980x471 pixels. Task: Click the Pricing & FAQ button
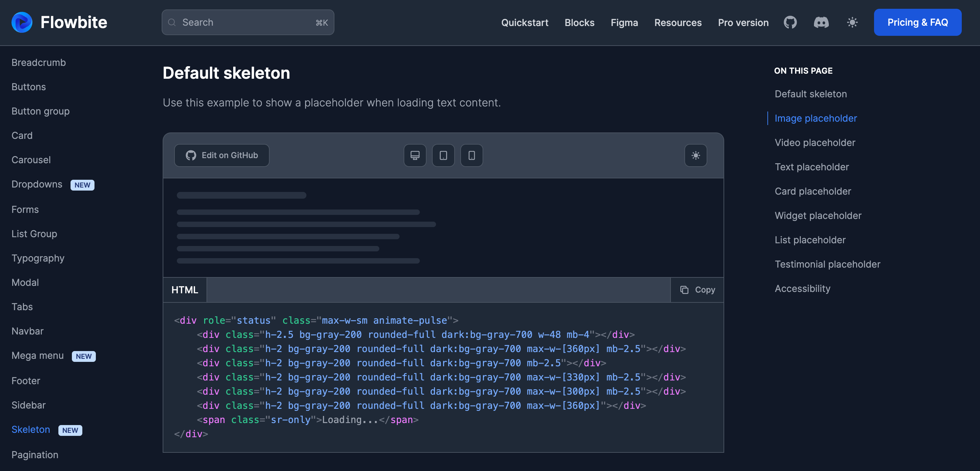tap(917, 22)
